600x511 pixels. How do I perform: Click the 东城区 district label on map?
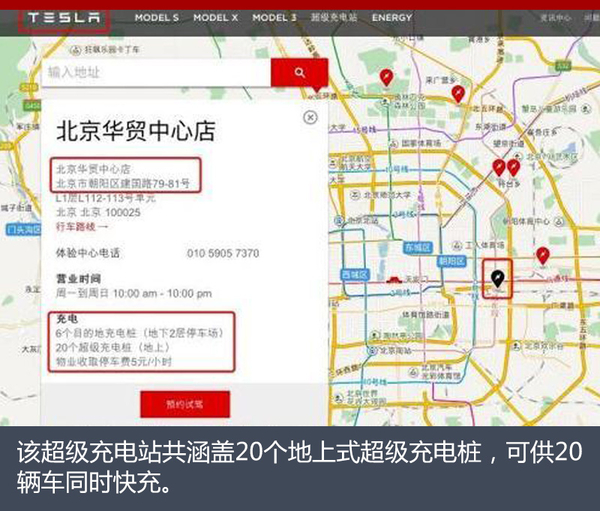[417, 248]
